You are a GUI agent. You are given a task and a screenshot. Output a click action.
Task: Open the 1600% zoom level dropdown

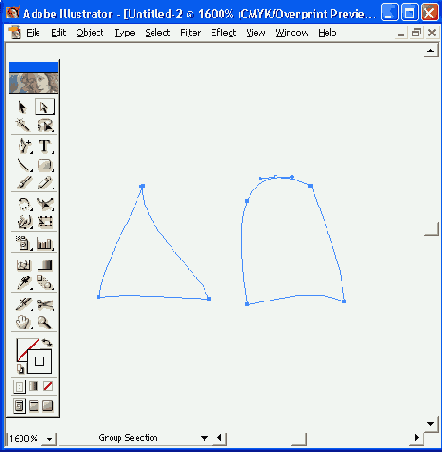49,439
